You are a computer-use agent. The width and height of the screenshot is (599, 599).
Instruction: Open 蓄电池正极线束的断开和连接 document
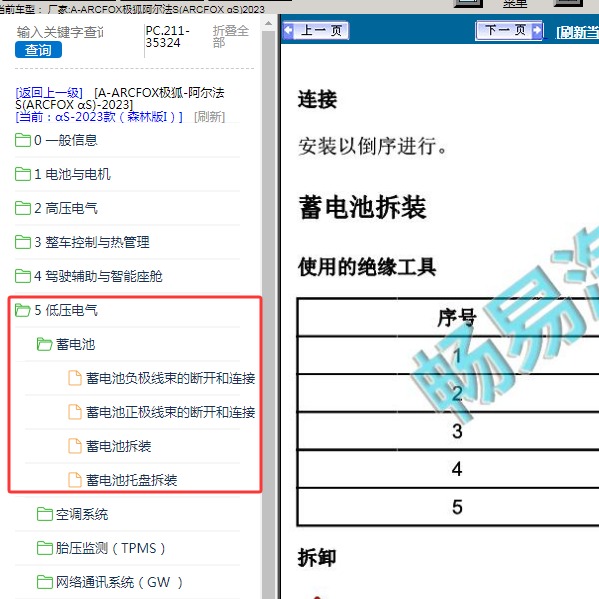[x=170, y=412]
